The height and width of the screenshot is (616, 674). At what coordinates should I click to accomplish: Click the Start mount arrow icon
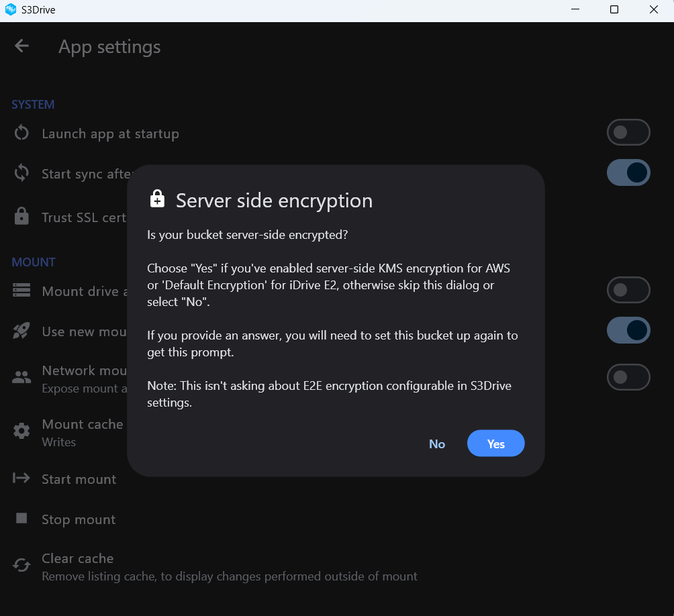click(21, 478)
